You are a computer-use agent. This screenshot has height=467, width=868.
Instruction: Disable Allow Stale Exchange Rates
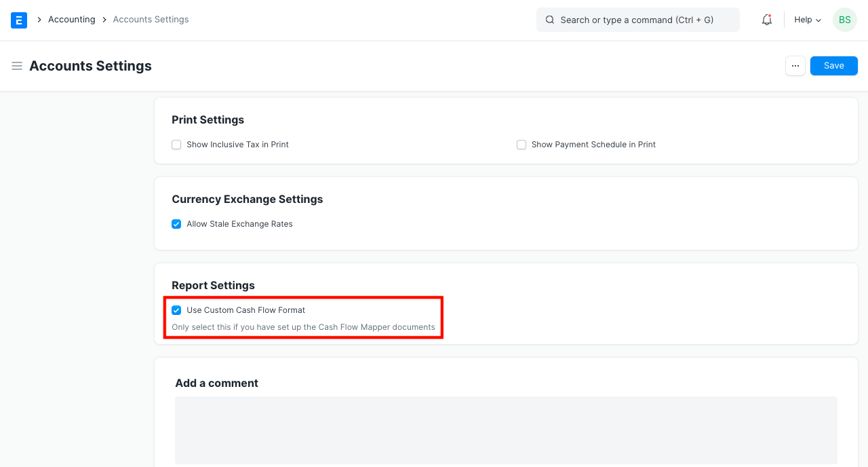[176, 224]
